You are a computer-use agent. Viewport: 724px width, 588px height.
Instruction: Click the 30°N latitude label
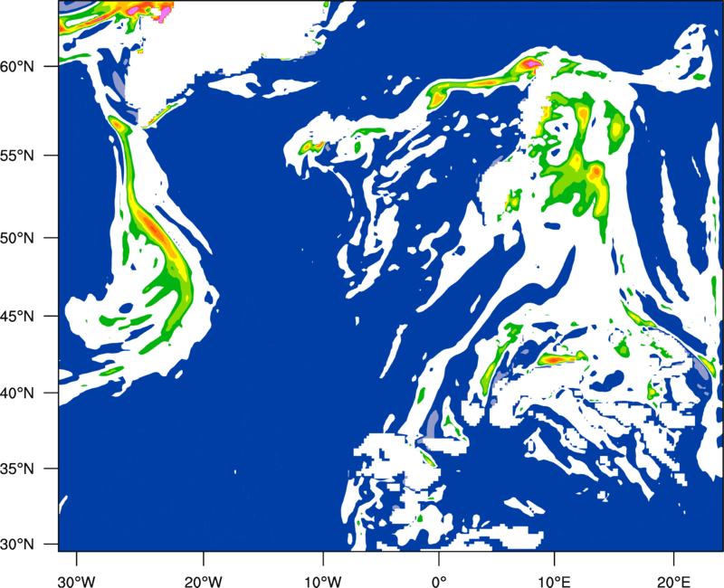click(17, 545)
